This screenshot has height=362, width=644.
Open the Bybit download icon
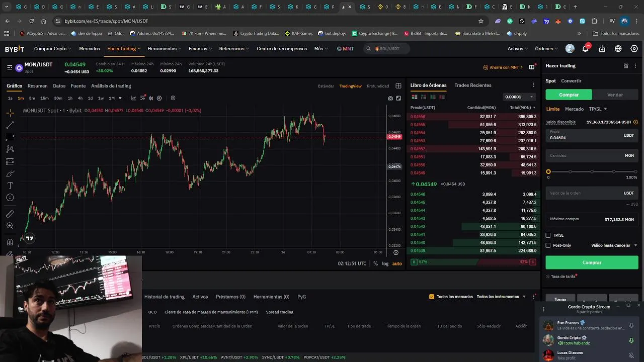coord(602,49)
